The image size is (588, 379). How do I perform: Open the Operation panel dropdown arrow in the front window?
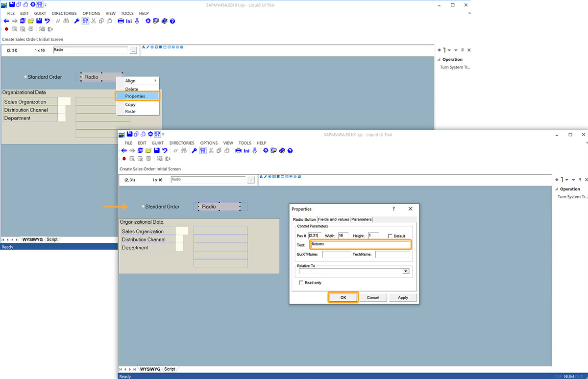573,180
